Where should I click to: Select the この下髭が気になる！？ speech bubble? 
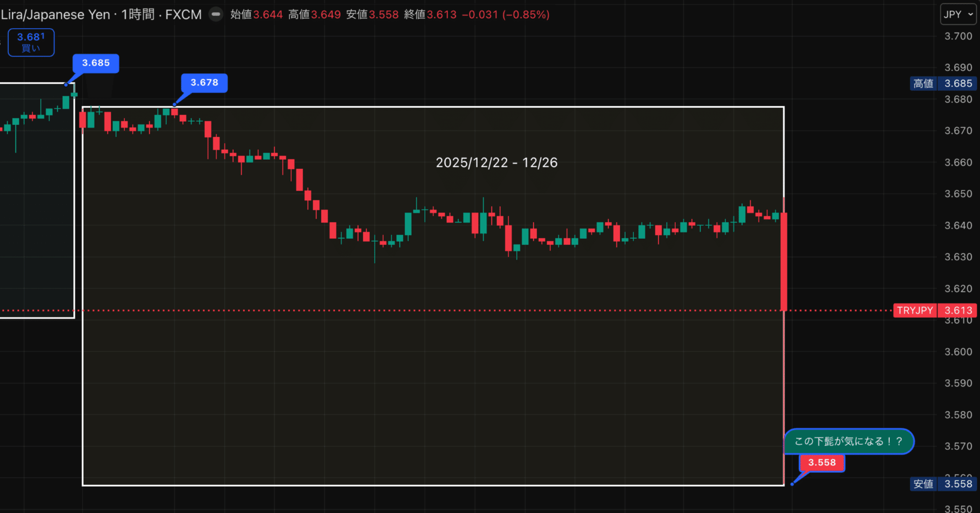(848, 441)
